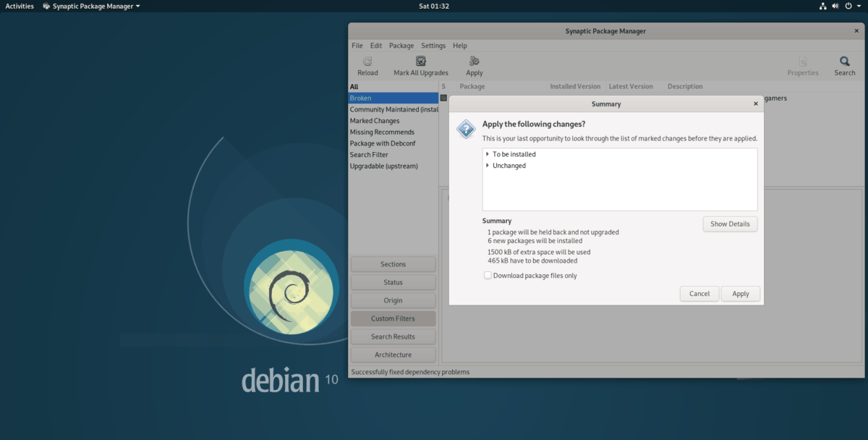Click the Origin filter button

pyautogui.click(x=393, y=300)
